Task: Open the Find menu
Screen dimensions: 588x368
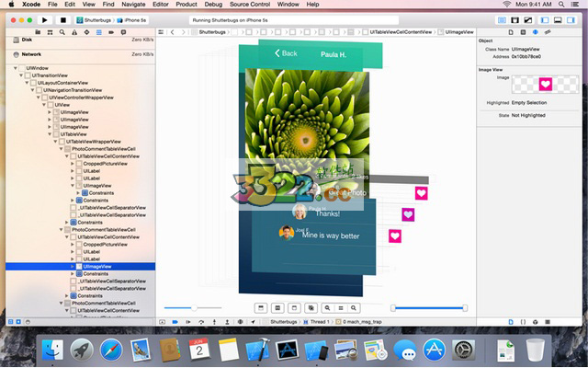Action: coord(108,5)
